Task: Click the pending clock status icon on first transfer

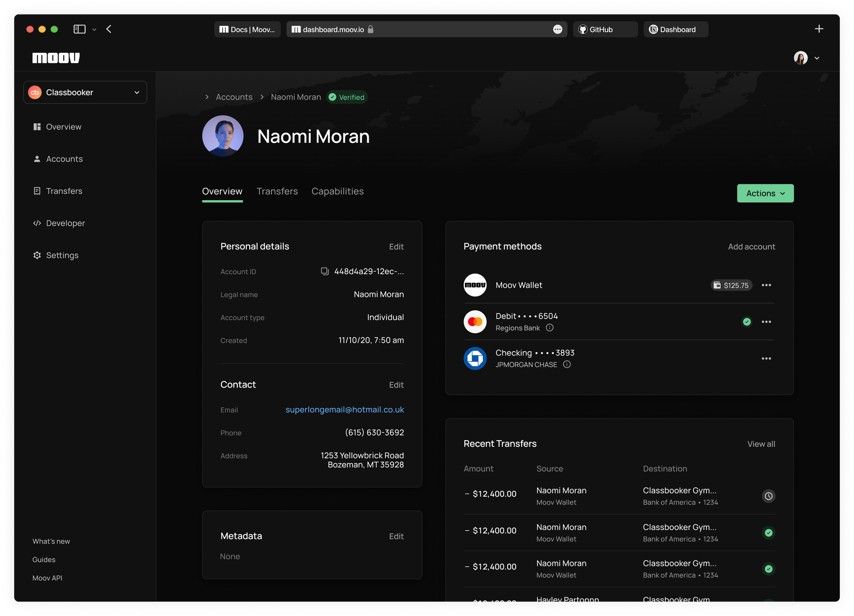Action: click(x=768, y=496)
